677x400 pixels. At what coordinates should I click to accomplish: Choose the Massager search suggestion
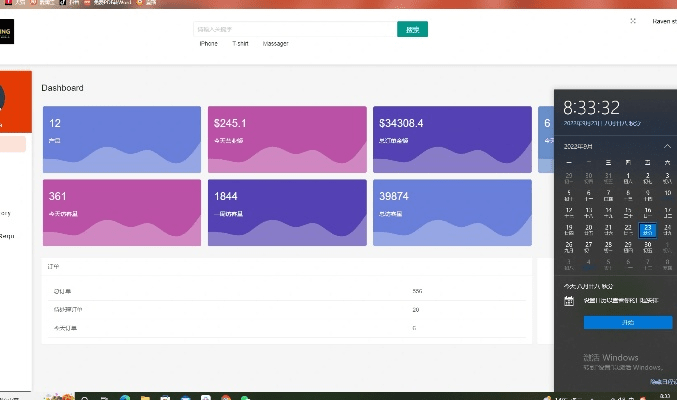pyautogui.click(x=275, y=44)
